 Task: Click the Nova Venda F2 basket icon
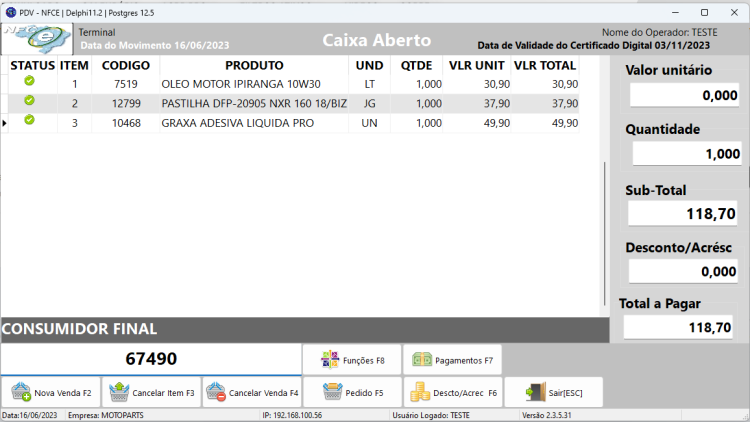21,392
